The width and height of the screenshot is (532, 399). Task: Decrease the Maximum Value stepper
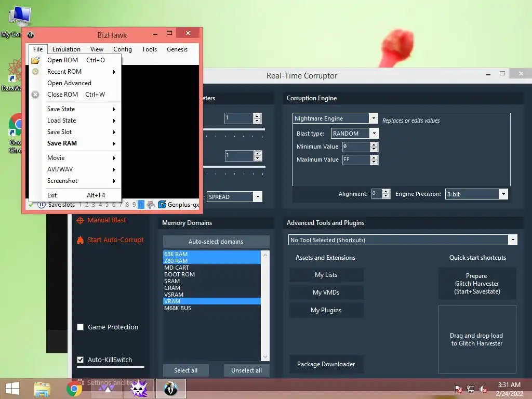(x=374, y=162)
